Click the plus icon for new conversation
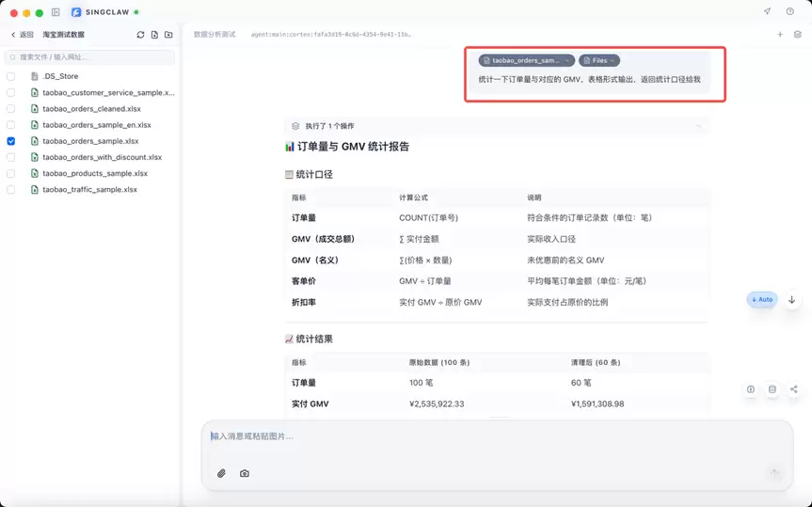The height and width of the screenshot is (507, 812). pyautogui.click(x=780, y=35)
